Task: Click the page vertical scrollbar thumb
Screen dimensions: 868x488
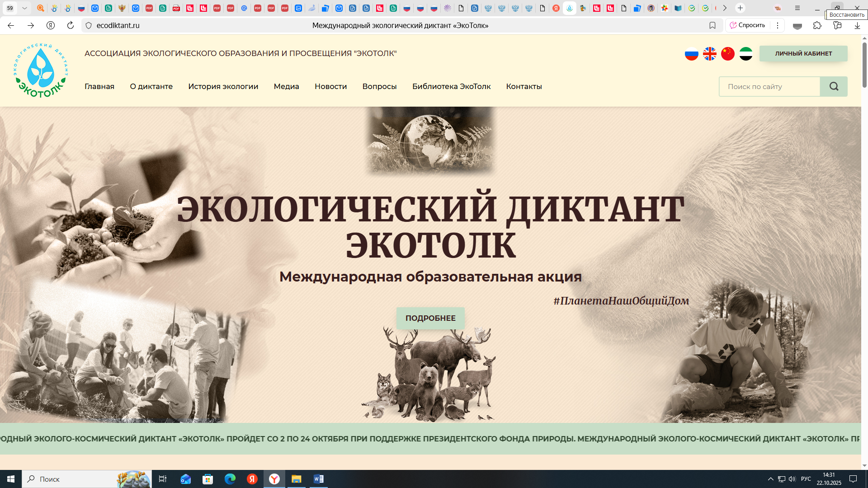Action: click(864, 65)
